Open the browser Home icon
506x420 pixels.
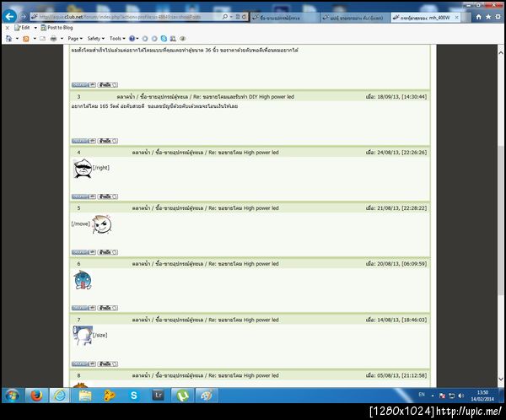point(478,17)
